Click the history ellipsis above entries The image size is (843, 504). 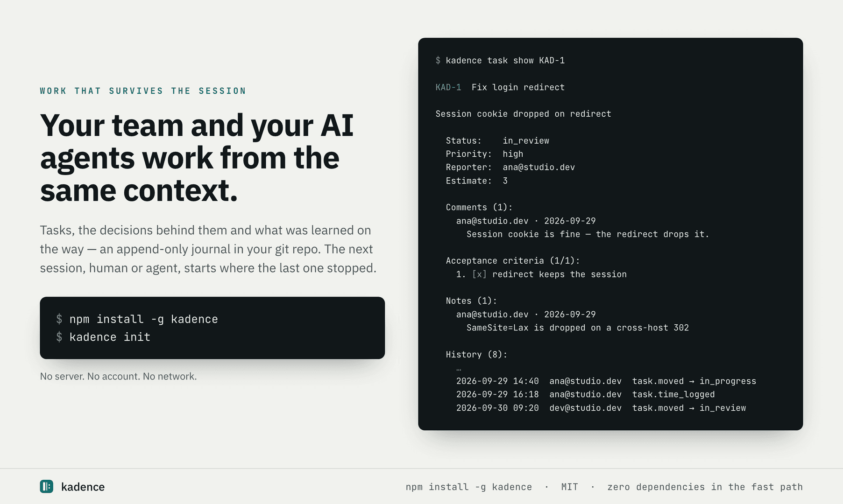coord(459,370)
